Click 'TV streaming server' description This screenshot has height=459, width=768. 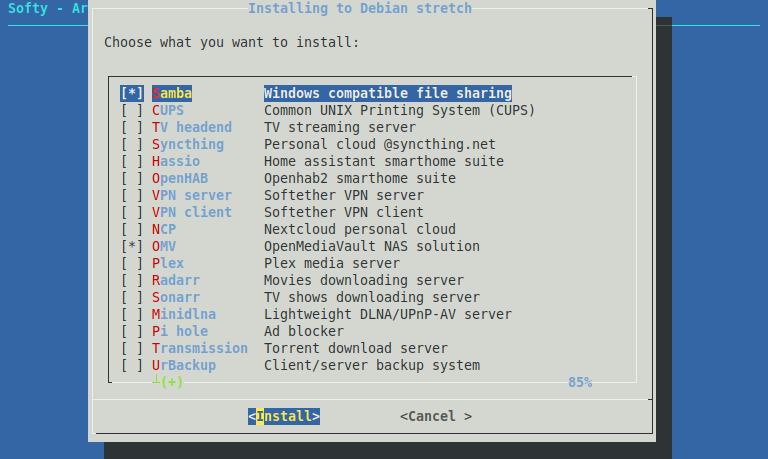(340, 127)
